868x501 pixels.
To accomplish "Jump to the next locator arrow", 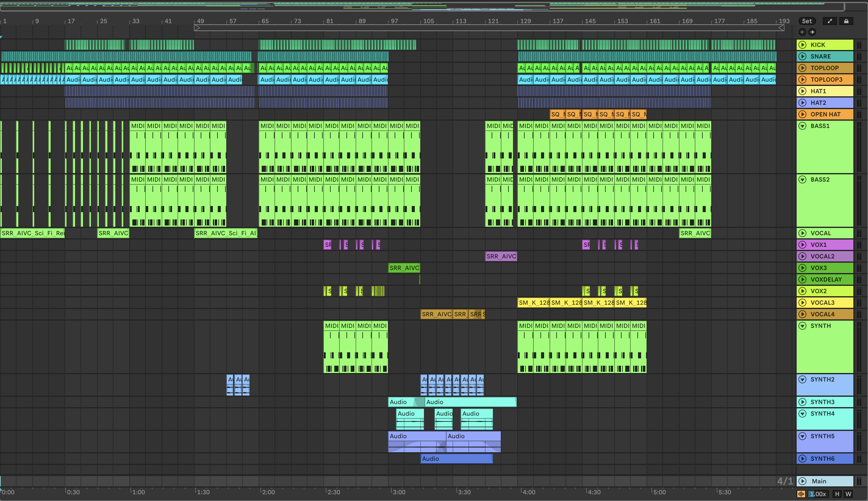I will 812,32.
